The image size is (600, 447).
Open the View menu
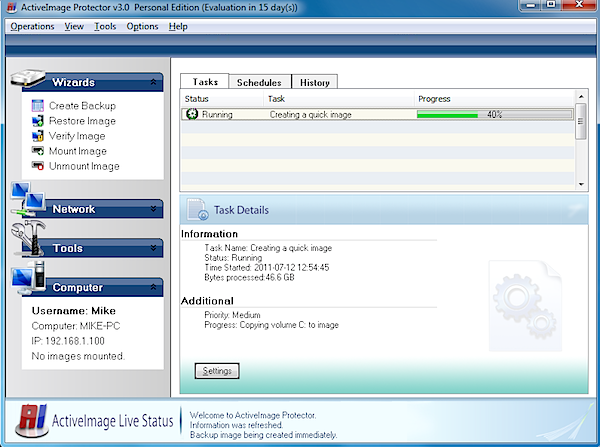[74, 26]
